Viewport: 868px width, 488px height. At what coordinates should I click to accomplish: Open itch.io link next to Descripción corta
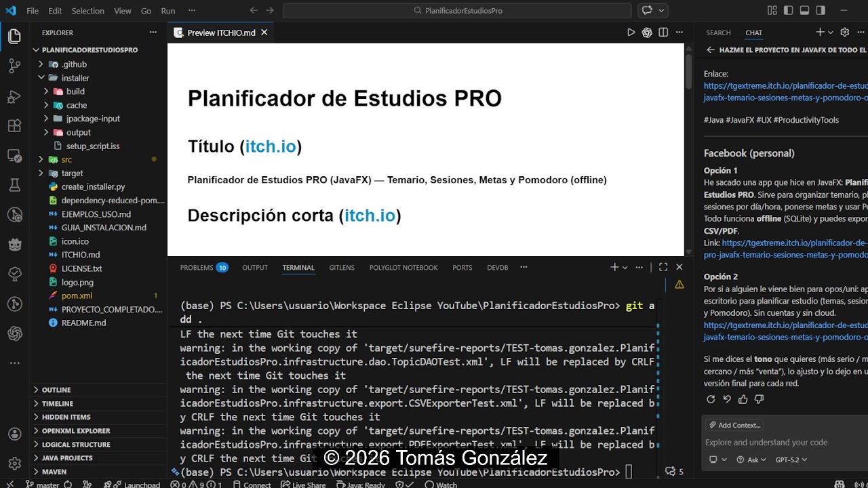point(370,216)
